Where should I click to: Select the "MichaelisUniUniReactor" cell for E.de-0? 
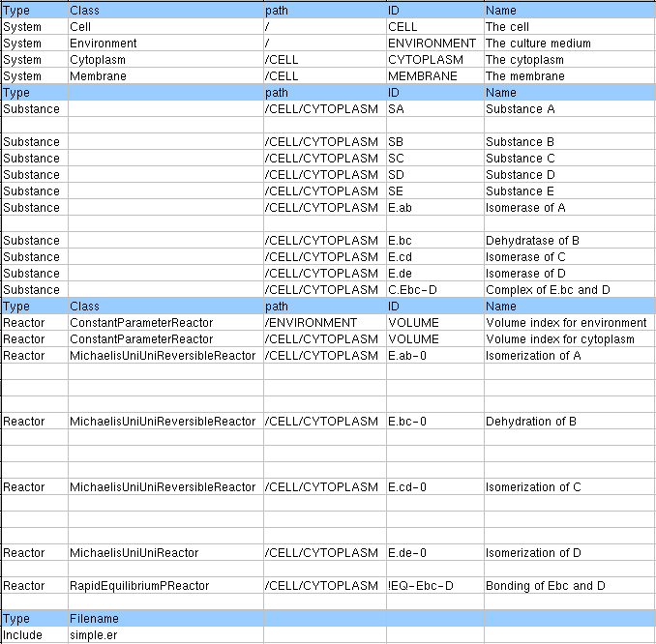click(x=134, y=553)
